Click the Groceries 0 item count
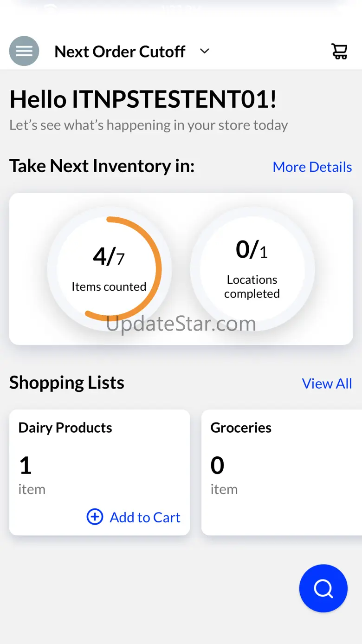This screenshot has width=362, height=644. tap(217, 465)
